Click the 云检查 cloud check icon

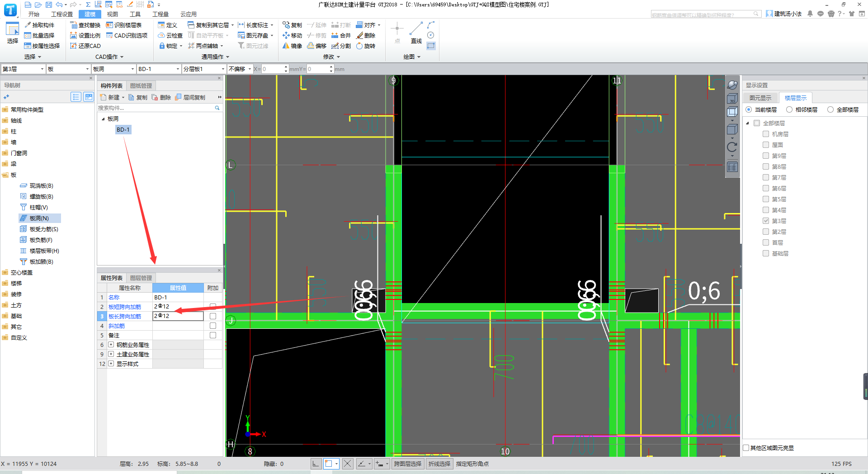pyautogui.click(x=170, y=35)
